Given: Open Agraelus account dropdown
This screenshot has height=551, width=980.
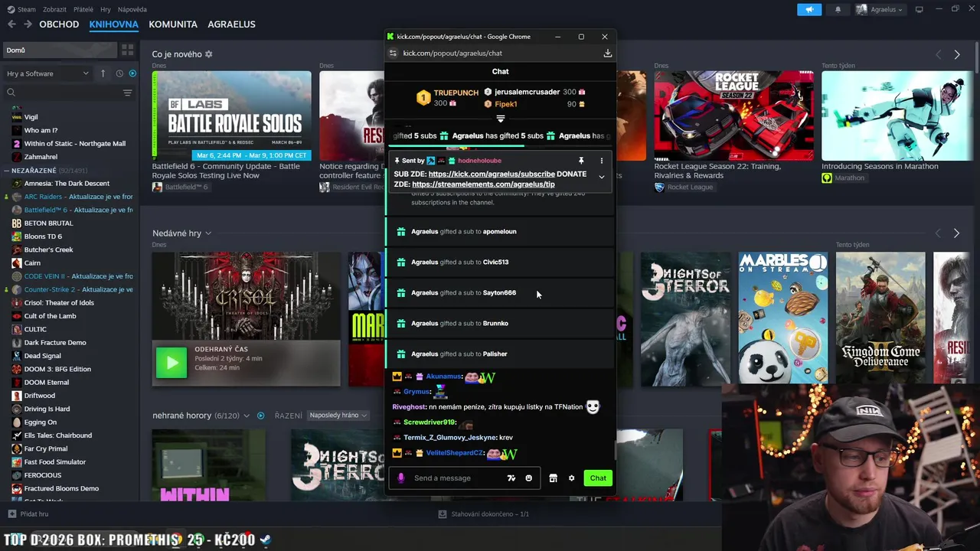Looking at the screenshot, I should click(879, 9).
